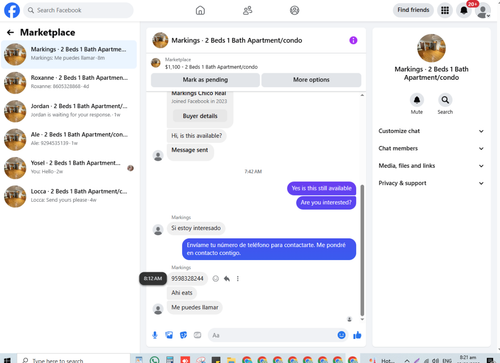Image resolution: width=500 pixels, height=363 pixels.
Task: Attach a photo with the image icon
Action: pos(169,335)
